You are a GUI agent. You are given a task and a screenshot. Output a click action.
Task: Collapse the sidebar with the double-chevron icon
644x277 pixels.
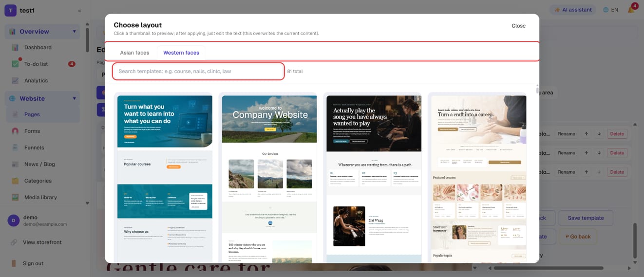coord(79,10)
